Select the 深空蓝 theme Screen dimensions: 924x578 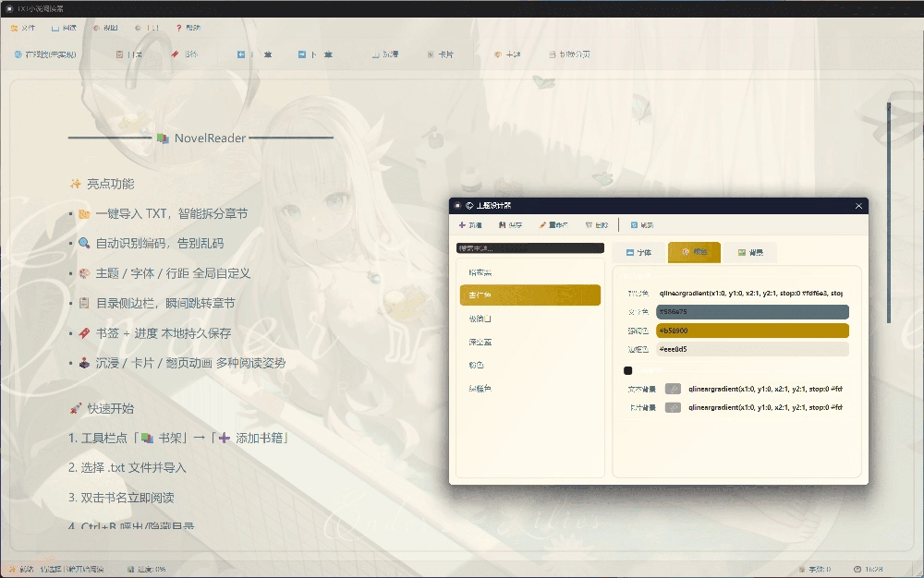coord(530,342)
